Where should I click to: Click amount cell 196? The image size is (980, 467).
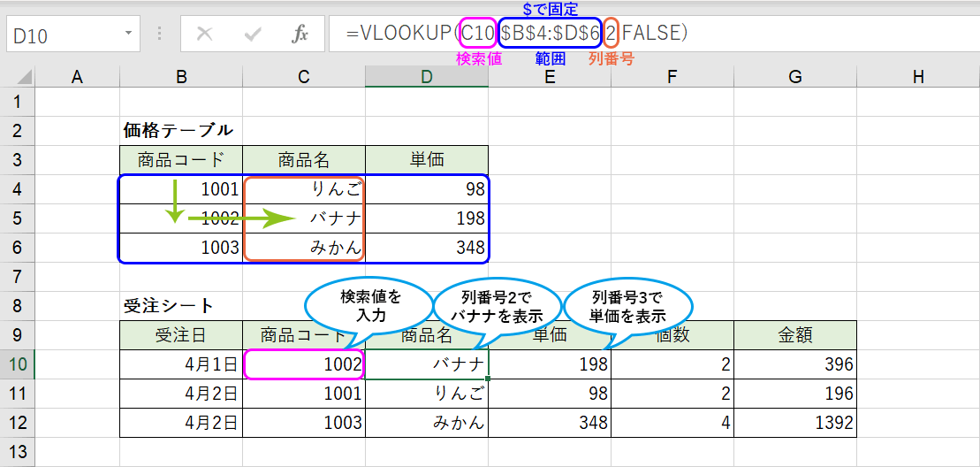795,394
